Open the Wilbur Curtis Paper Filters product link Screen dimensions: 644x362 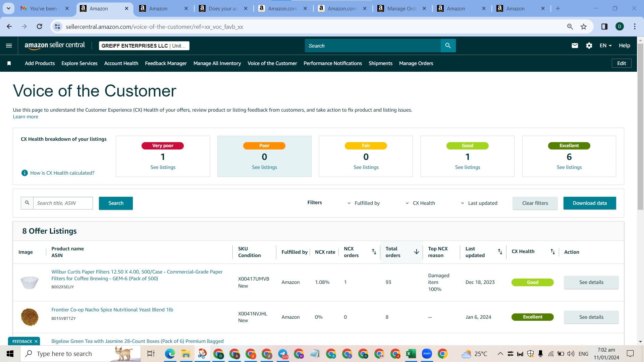click(137, 275)
